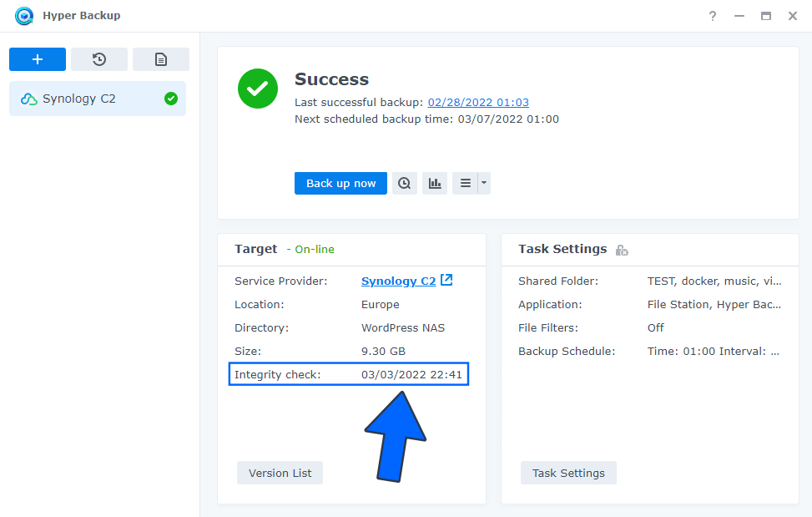Click the Size value 9.30 GB
This screenshot has width=812, height=517.
tap(383, 352)
